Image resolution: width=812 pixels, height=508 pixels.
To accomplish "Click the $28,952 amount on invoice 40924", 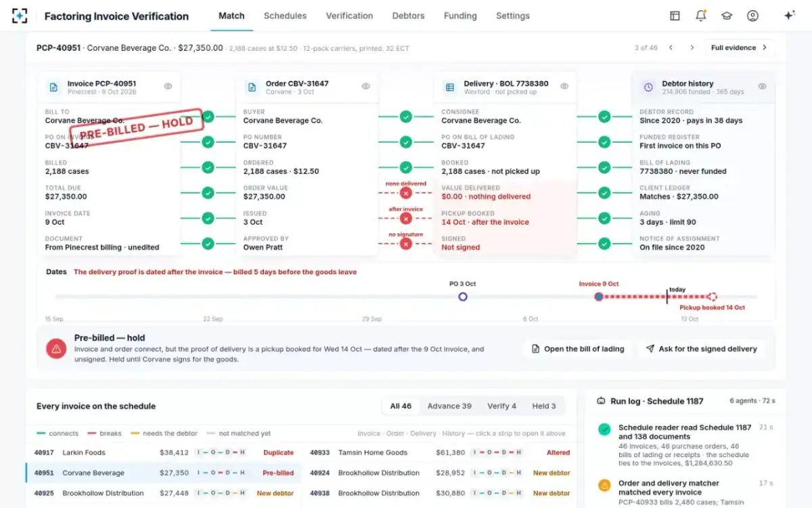I will click(x=451, y=473).
